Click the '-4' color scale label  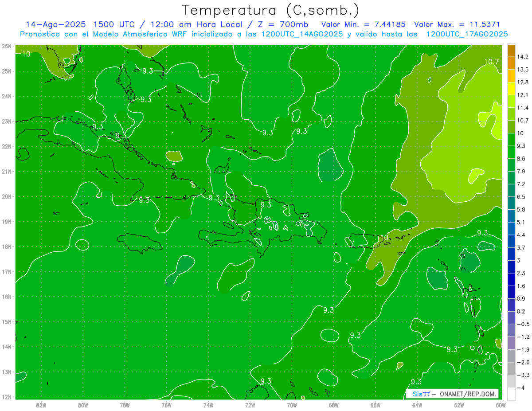tap(520, 388)
